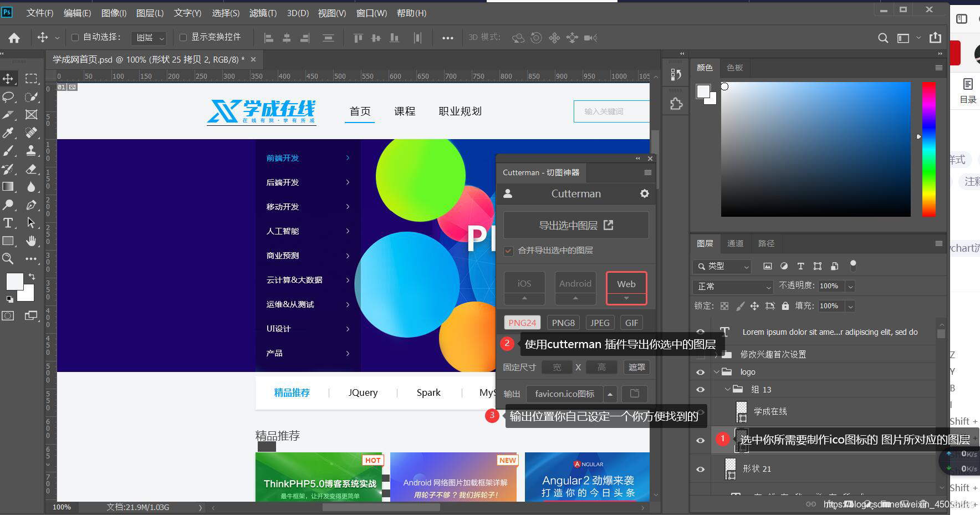Viewport: 980px width, 515px height.
Task: Filter layers by type layer icon
Action: pyautogui.click(x=800, y=266)
